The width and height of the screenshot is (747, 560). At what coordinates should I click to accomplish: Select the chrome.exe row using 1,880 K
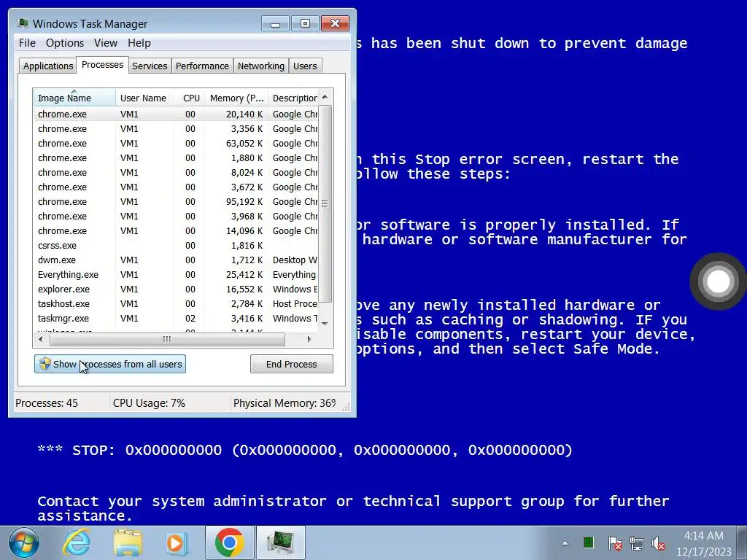click(175, 158)
